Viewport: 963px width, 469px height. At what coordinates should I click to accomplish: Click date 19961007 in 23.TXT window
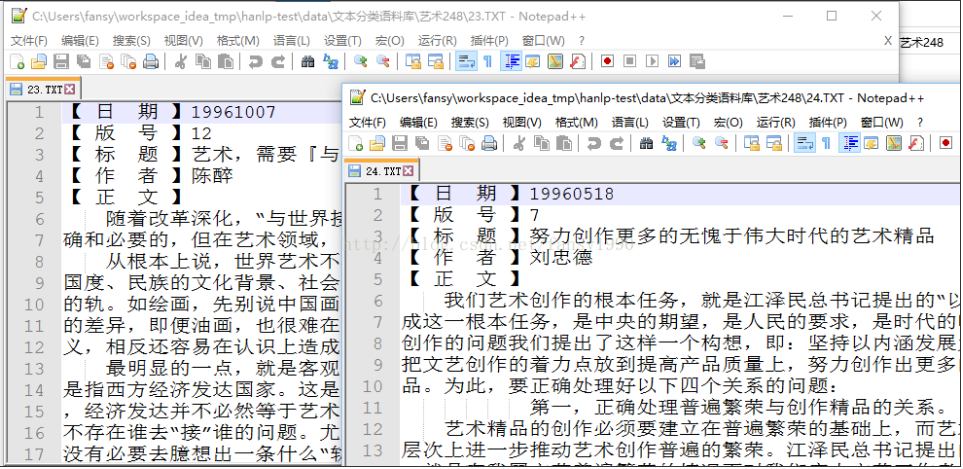[x=233, y=112]
